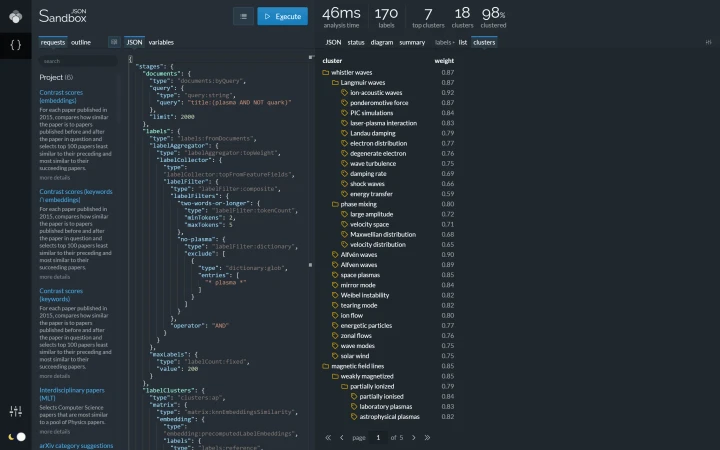Open the labels dropdown in results tabs
This screenshot has width=720, height=450.
(444, 42)
